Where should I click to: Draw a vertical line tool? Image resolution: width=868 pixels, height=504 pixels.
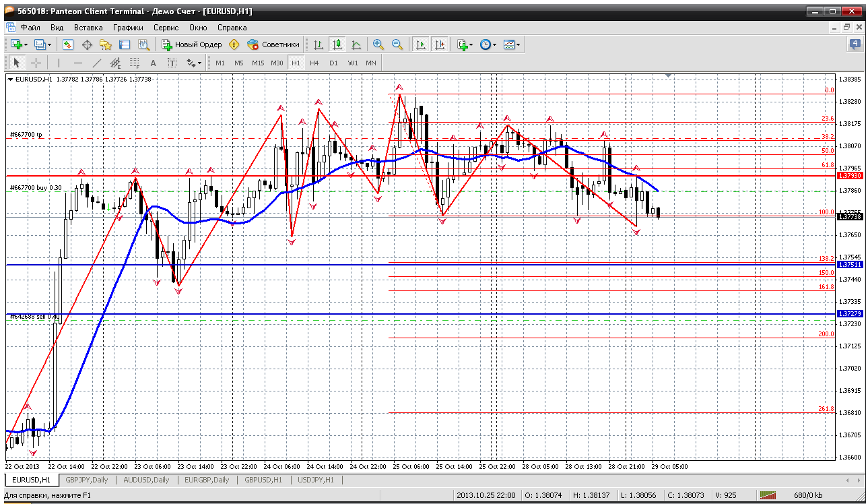click(59, 63)
